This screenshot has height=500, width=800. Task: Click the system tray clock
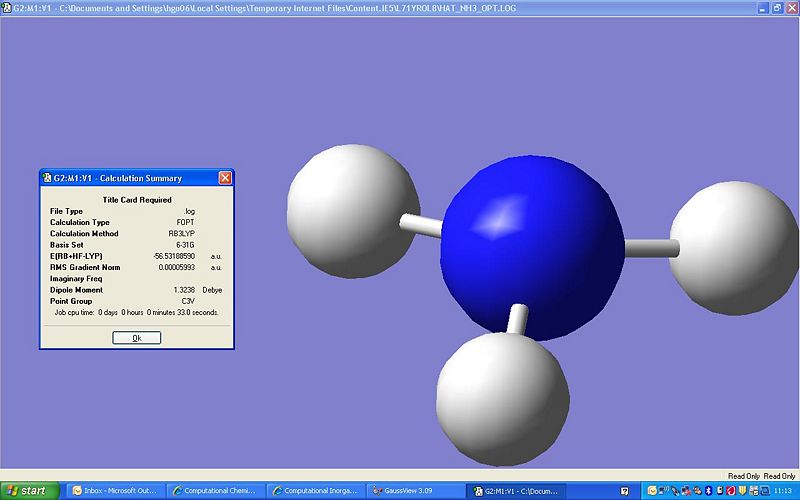click(782, 491)
